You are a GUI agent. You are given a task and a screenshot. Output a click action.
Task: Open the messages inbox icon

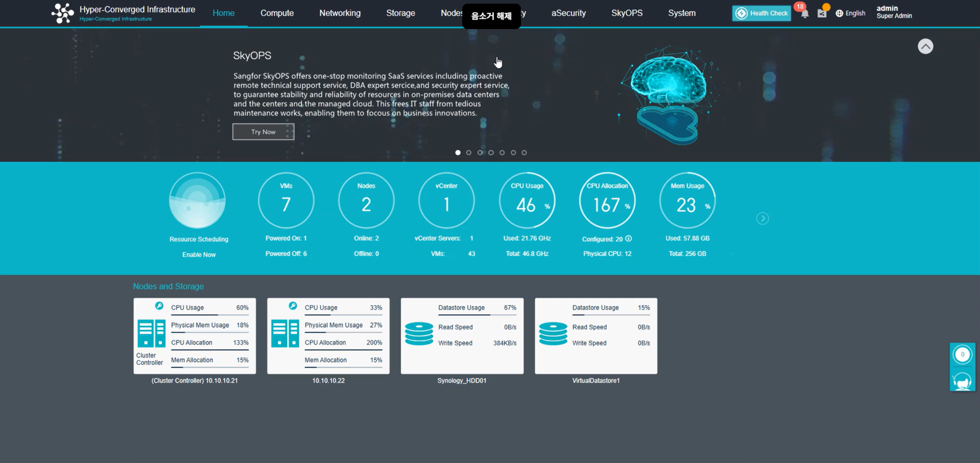[x=822, y=14]
